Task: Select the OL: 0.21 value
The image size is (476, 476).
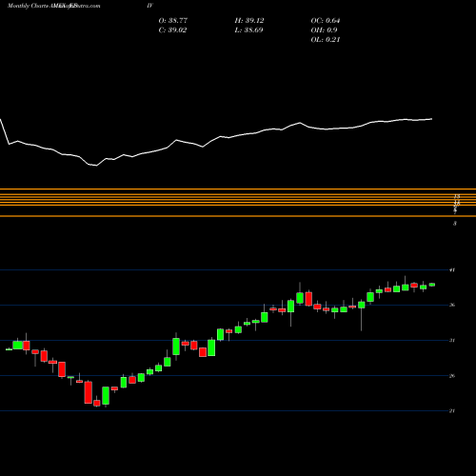Action: click(x=326, y=40)
